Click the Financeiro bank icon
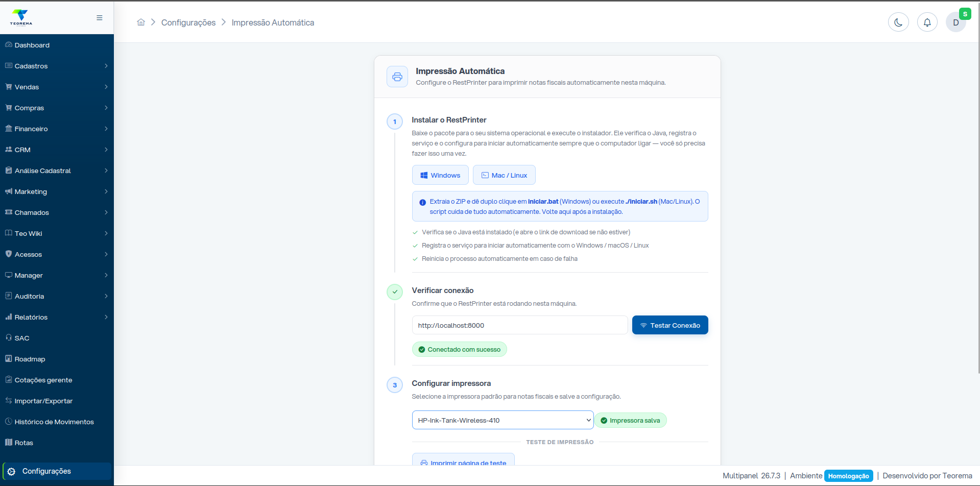This screenshot has width=980, height=486. (x=9, y=129)
